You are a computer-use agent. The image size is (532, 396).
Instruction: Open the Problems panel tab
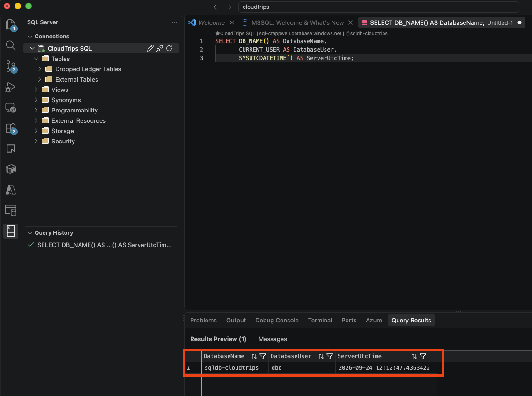point(203,320)
